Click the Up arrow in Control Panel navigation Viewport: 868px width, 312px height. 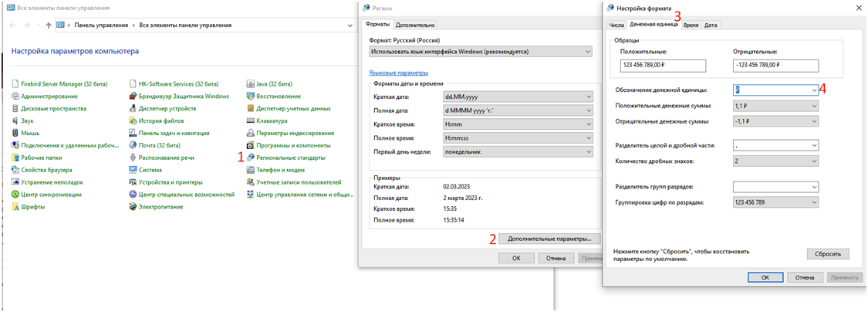pos(48,25)
